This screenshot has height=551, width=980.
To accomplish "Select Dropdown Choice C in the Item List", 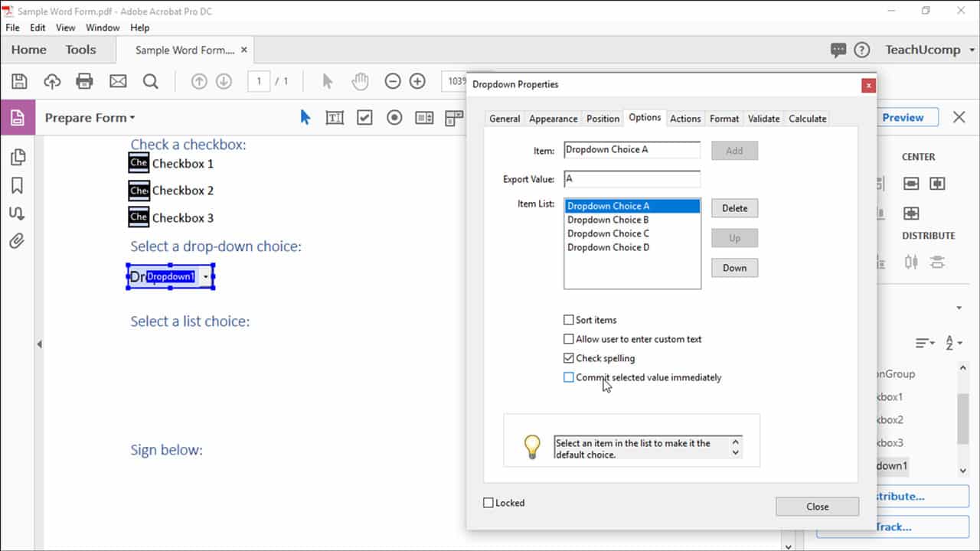I will [608, 233].
